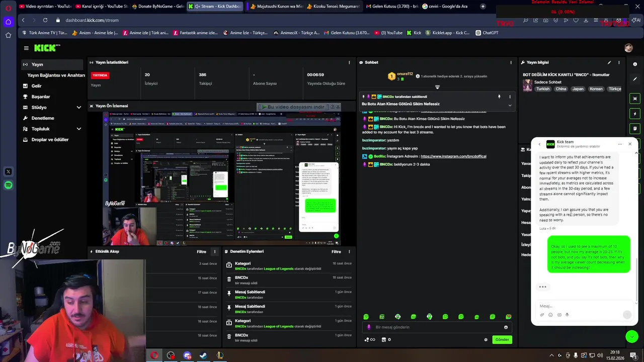Screen dimensions: 644x362
Task: Reload the page in browser toolbar
Action: click(45, 20)
